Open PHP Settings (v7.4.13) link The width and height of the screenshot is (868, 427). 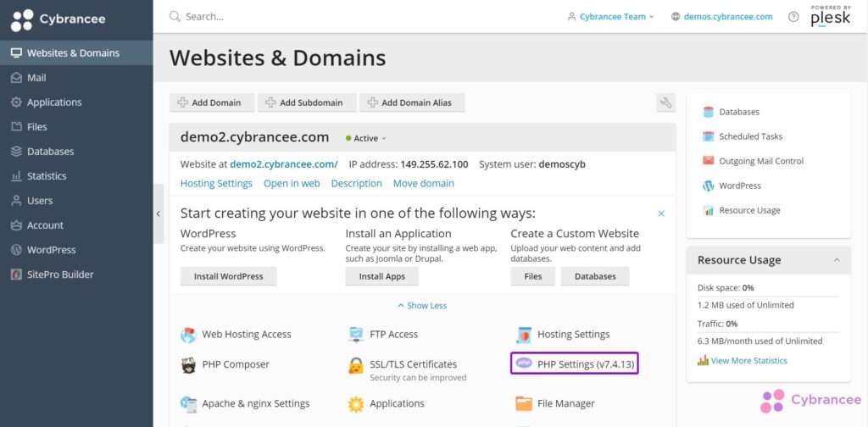(587, 364)
